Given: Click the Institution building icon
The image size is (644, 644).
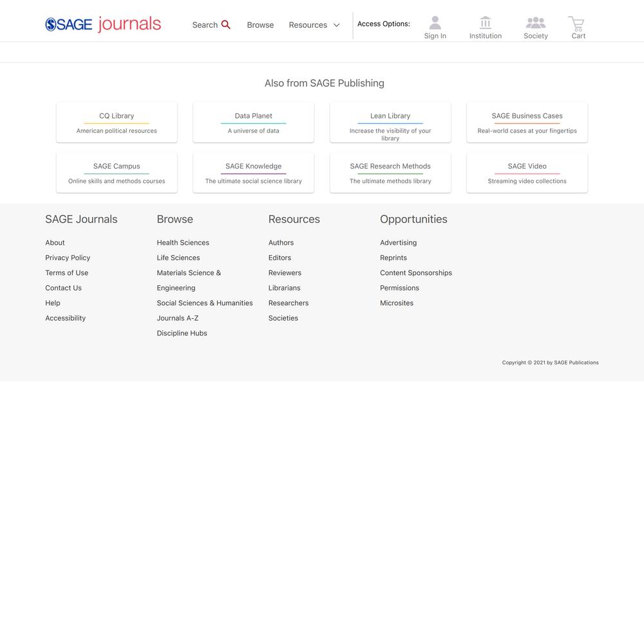Looking at the screenshot, I should 486,23.
